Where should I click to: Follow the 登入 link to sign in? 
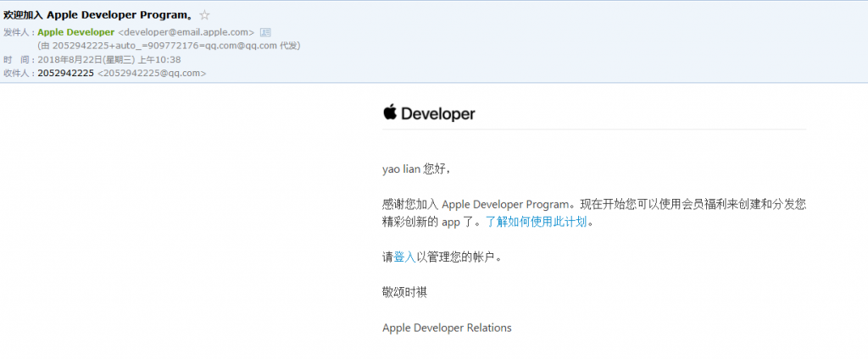404,256
